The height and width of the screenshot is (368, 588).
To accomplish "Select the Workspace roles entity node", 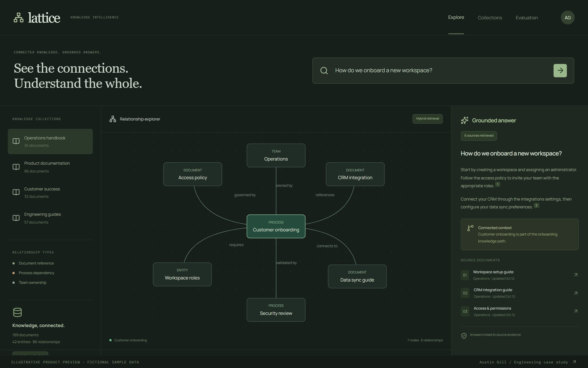I will [x=182, y=274].
